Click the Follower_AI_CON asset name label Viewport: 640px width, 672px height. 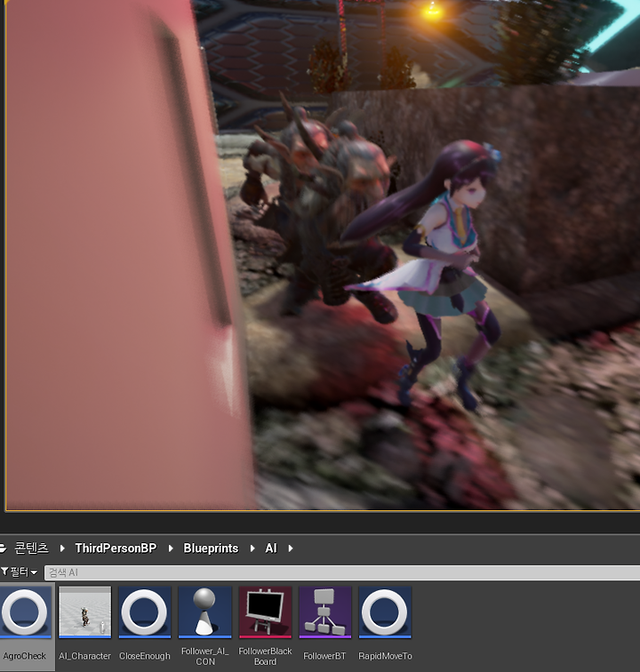[205, 656]
